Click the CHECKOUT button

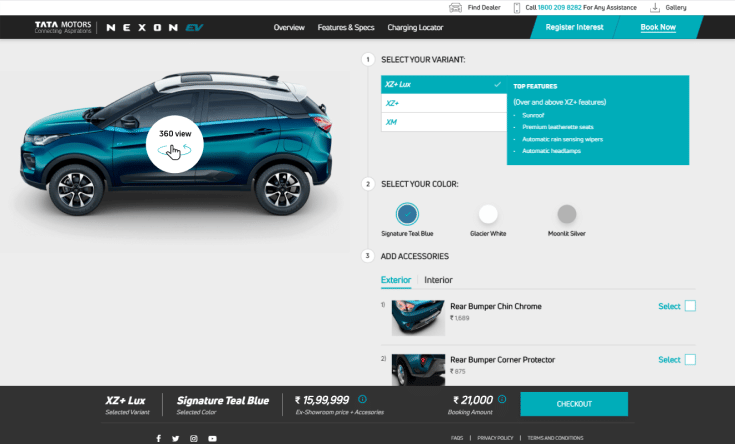(x=574, y=404)
